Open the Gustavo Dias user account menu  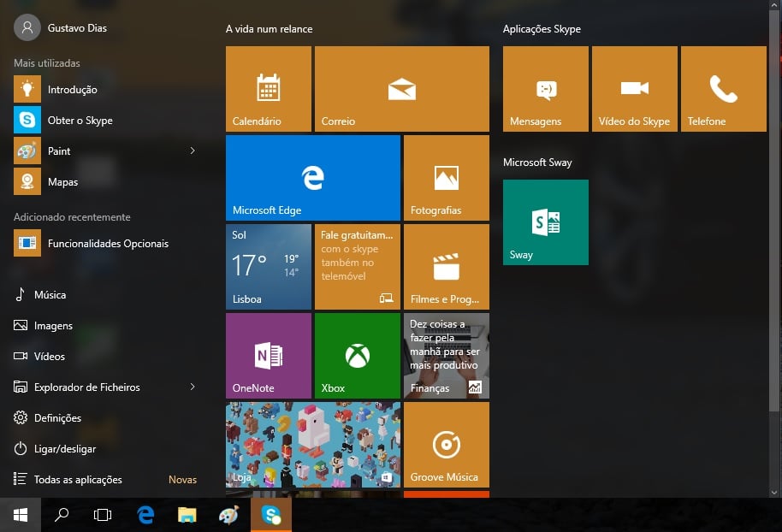click(x=61, y=28)
